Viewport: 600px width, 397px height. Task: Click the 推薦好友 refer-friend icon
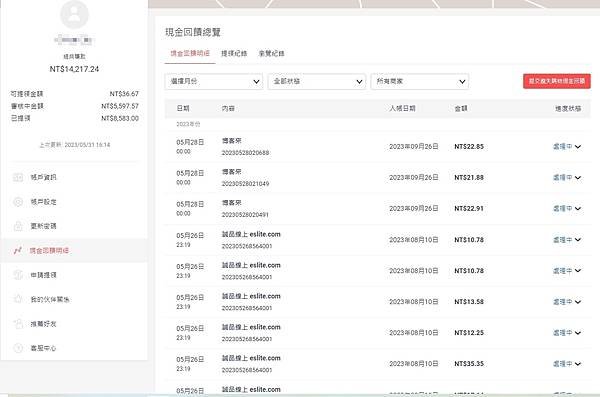tap(18, 323)
